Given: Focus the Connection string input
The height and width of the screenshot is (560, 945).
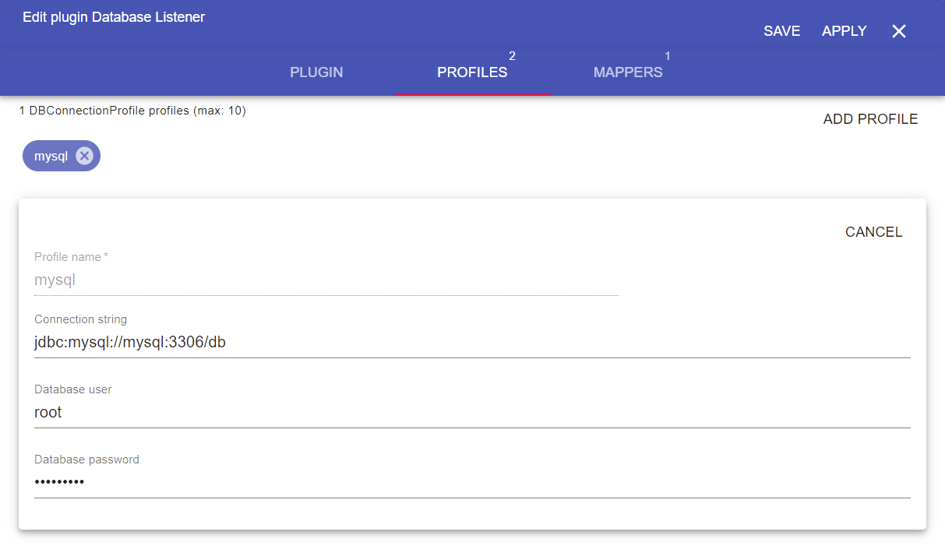Looking at the screenshot, I should pos(472,343).
